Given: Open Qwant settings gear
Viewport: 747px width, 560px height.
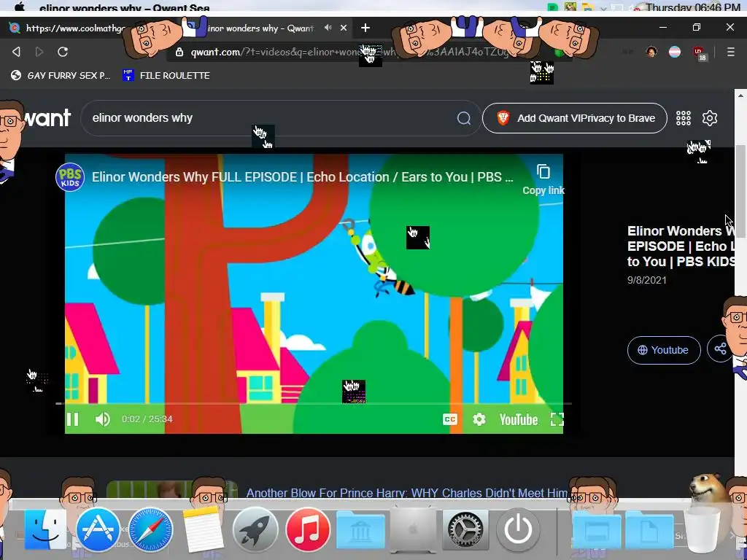Looking at the screenshot, I should click(709, 118).
